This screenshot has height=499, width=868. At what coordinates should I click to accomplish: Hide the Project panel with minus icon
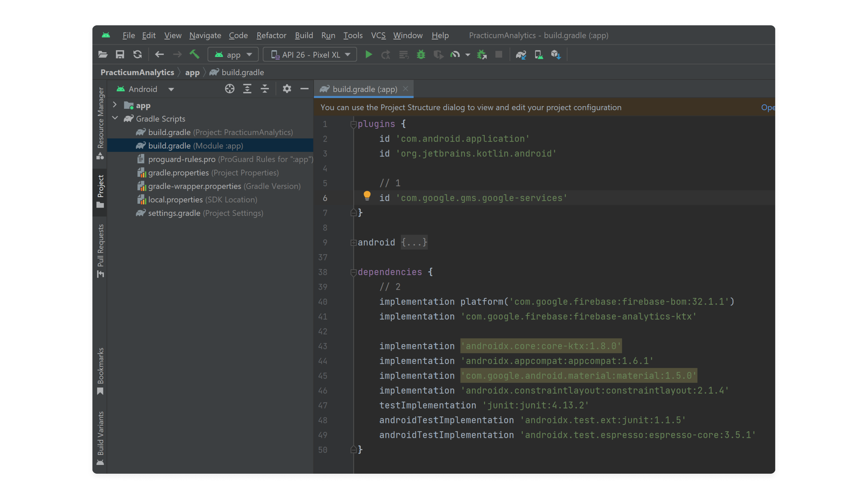click(x=304, y=89)
